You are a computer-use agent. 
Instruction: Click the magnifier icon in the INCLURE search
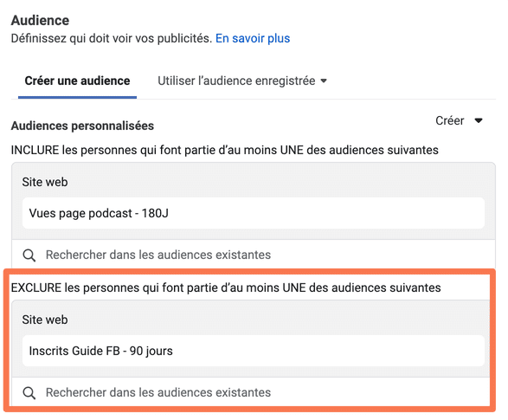[29, 255]
